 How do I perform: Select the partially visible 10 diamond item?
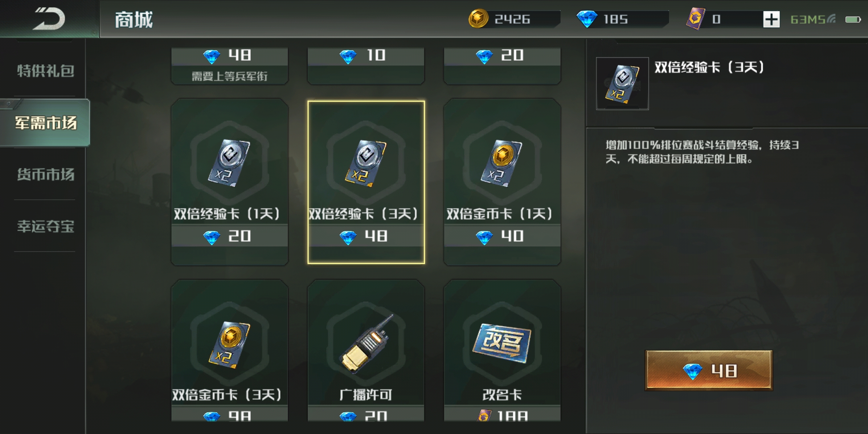pyautogui.click(x=366, y=66)
